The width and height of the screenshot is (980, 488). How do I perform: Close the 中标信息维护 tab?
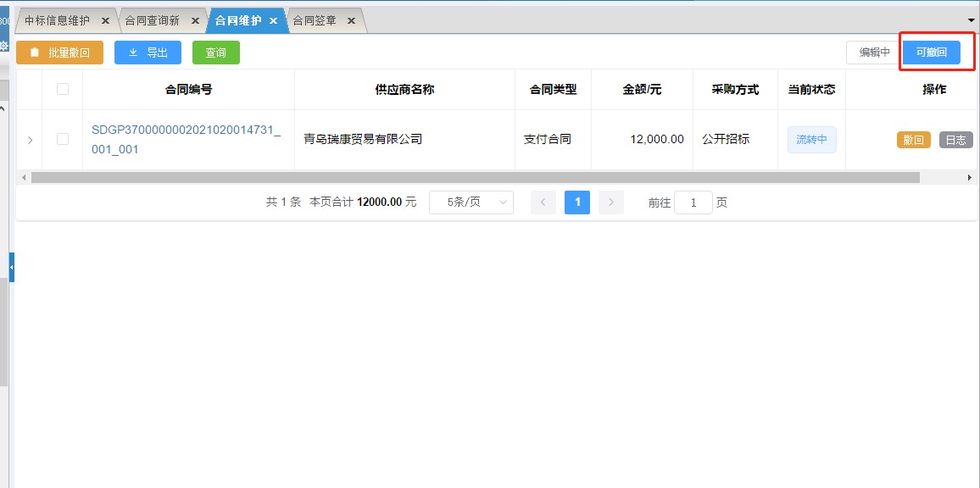pyautogui.click(x=106, y=20)
